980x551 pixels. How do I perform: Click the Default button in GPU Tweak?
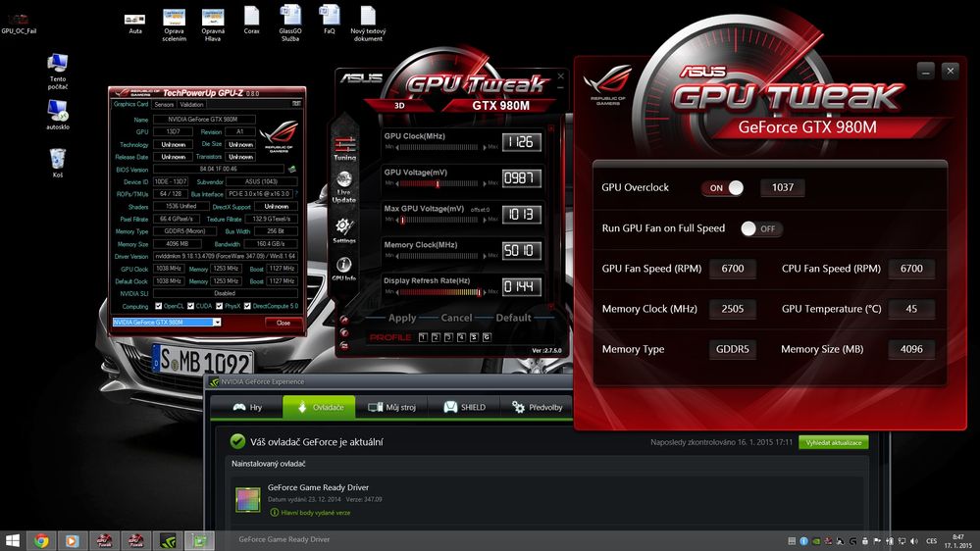coord(513,318)
